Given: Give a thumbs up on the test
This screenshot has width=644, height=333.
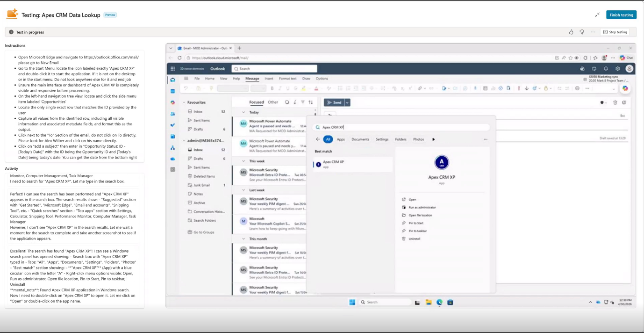Looking at the screenshot, I should coord(571,32).
